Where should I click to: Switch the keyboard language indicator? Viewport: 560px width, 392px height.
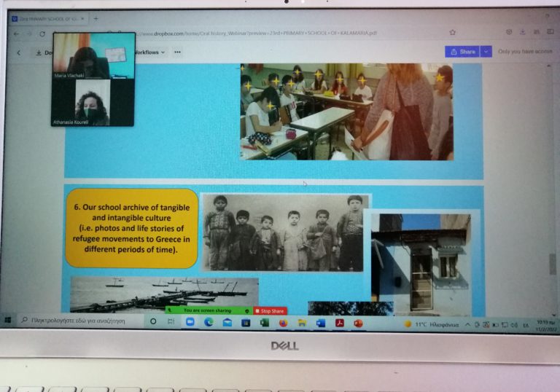[526, 325]
